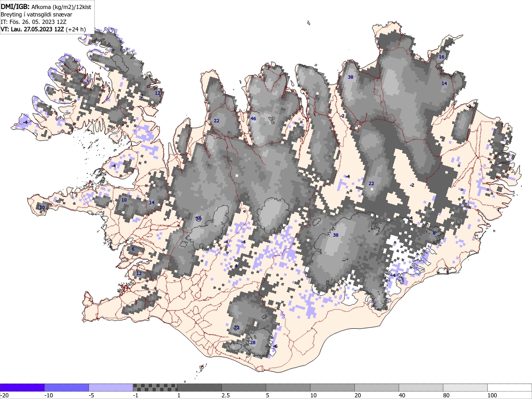The width and height of the screenshot is (532, 399).
Task: Click the "DMI/IGB: Afkoma (kg/m2)/12klst" title text
Action: pyautogui.click(x=46, y=6)
